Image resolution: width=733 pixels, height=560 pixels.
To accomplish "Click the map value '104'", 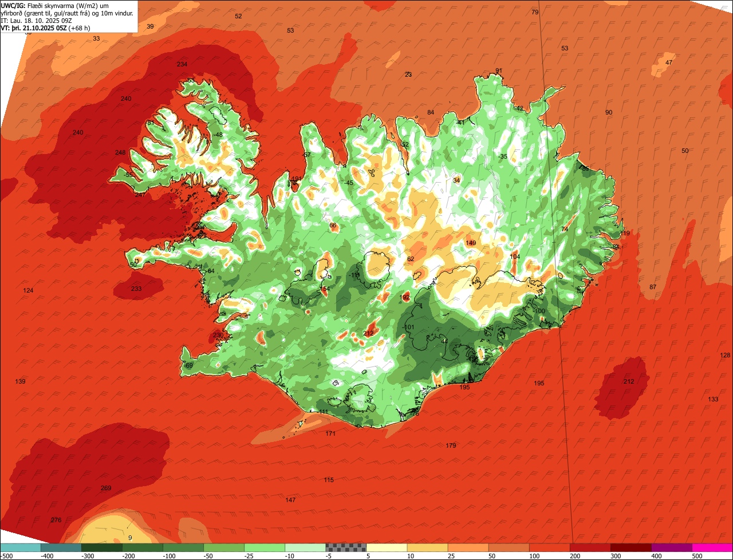I will tap(515, 257).
